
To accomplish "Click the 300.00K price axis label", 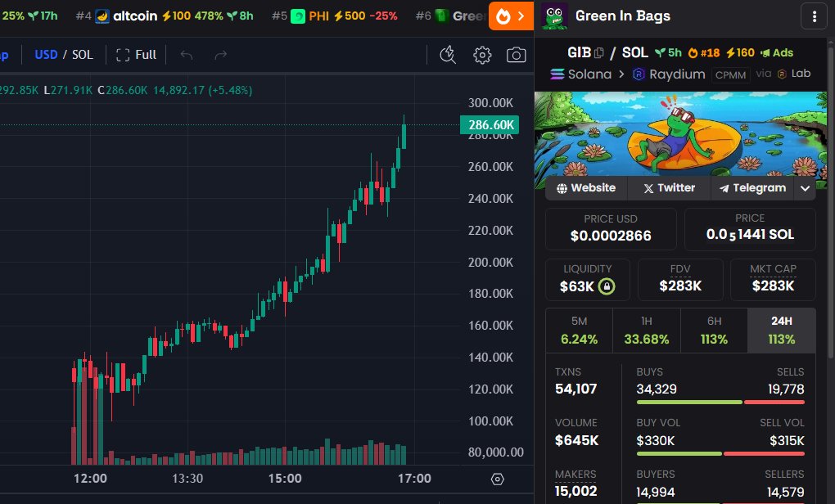I will (x=490, y=103).
